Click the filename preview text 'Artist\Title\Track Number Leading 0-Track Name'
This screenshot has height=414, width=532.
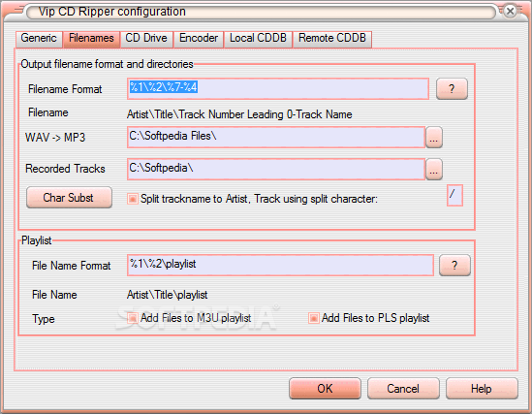click(239, 114)
